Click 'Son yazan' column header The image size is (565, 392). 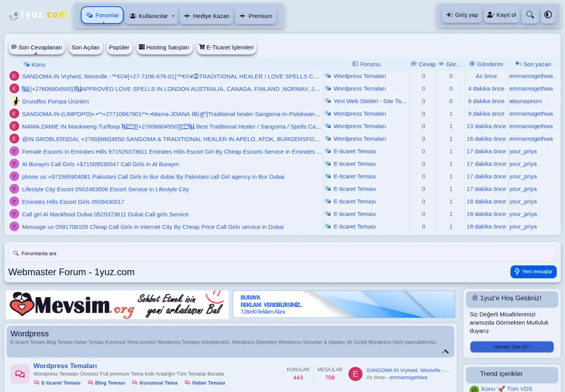(537, 64)
